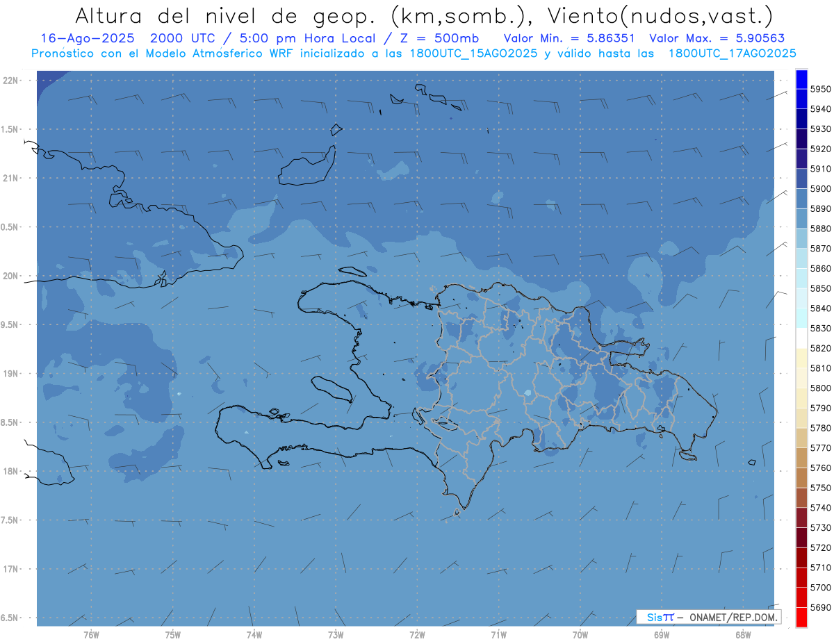Viewport: 834px width, 644px height.
Task: Click the '5930' color scale label
Action: pos(821,129)
